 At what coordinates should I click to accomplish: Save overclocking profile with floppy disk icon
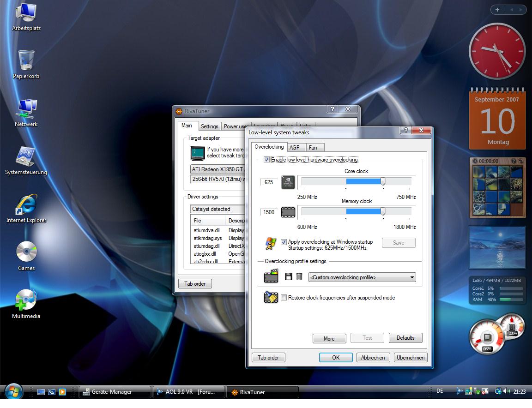(288, 277)
